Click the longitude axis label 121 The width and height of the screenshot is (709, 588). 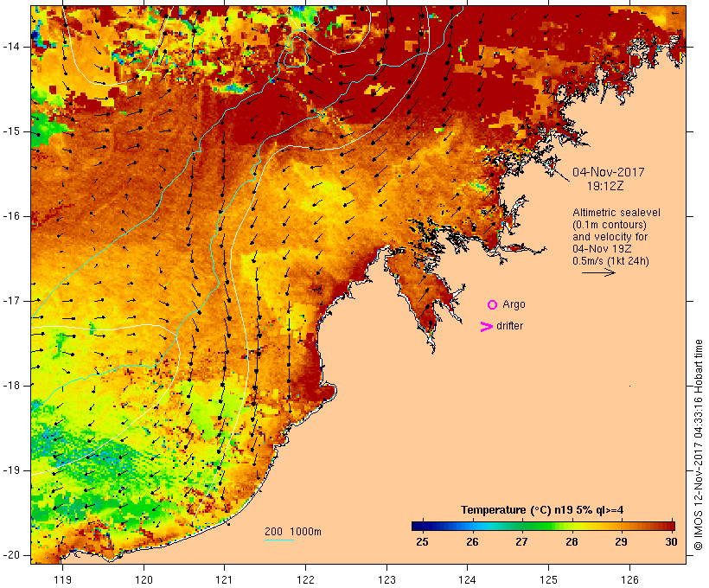click(x=224, y=579)
